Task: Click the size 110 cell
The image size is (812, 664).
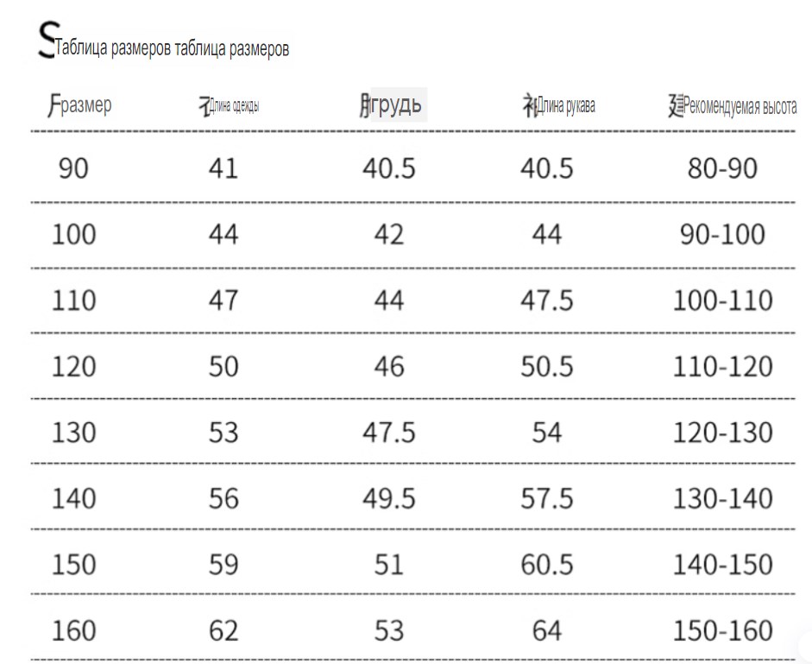Action: point(73,300)
